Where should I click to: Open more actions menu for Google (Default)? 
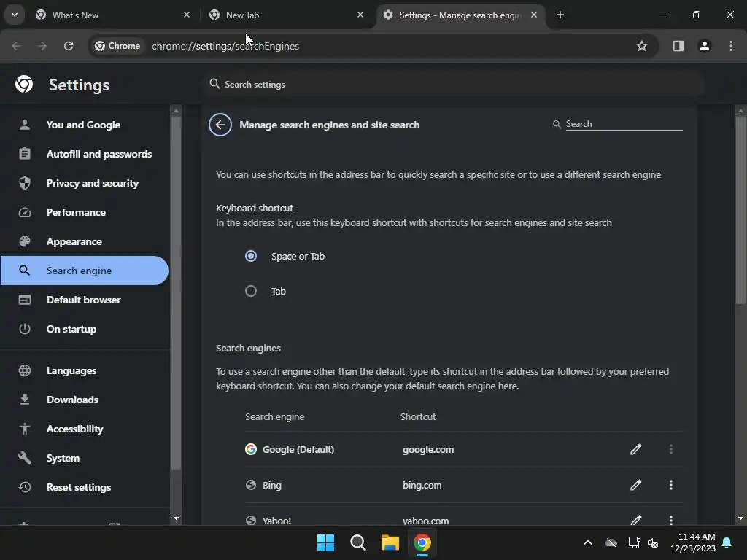click(671, 449)
